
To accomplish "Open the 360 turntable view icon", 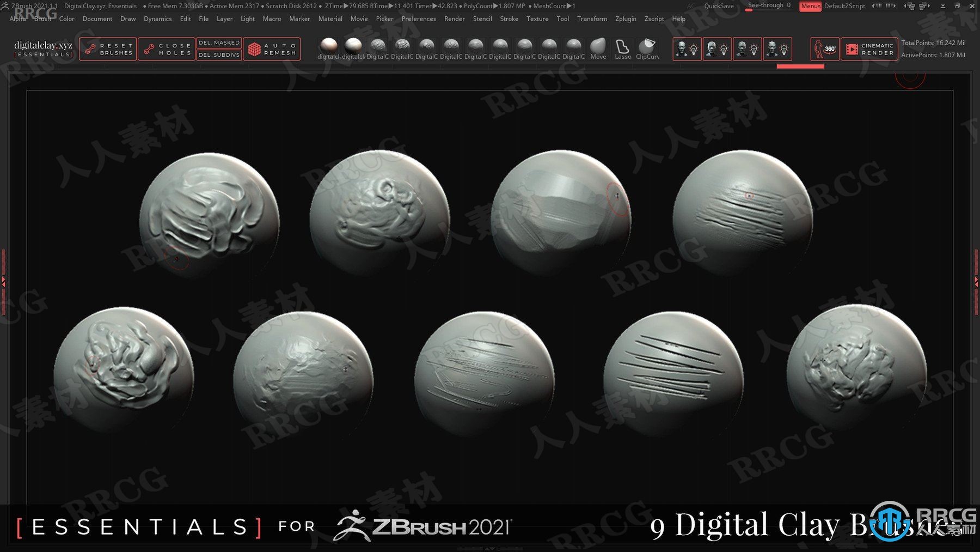I will tap(825, 49).
